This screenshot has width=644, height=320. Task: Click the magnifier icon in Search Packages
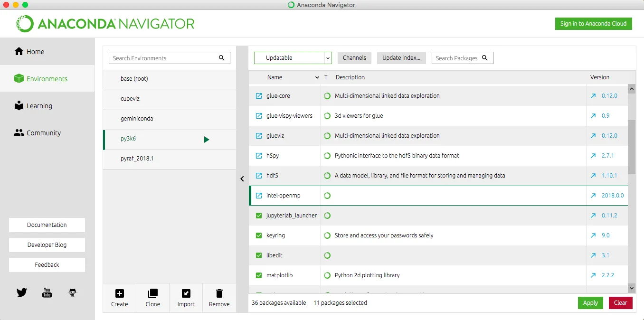485,58
